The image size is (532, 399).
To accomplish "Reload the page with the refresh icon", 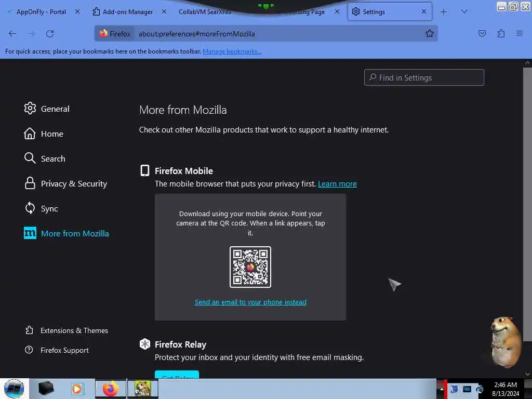I will pos(50,34).
